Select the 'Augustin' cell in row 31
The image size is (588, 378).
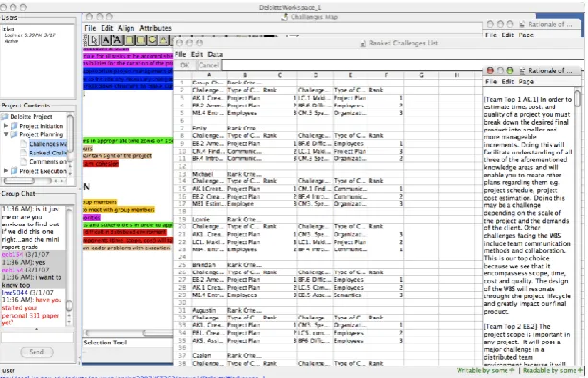[x=209, y=310]
